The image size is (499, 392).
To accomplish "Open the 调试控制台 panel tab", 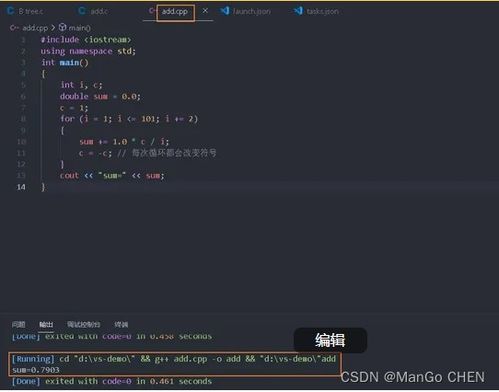I will point(83,324).
